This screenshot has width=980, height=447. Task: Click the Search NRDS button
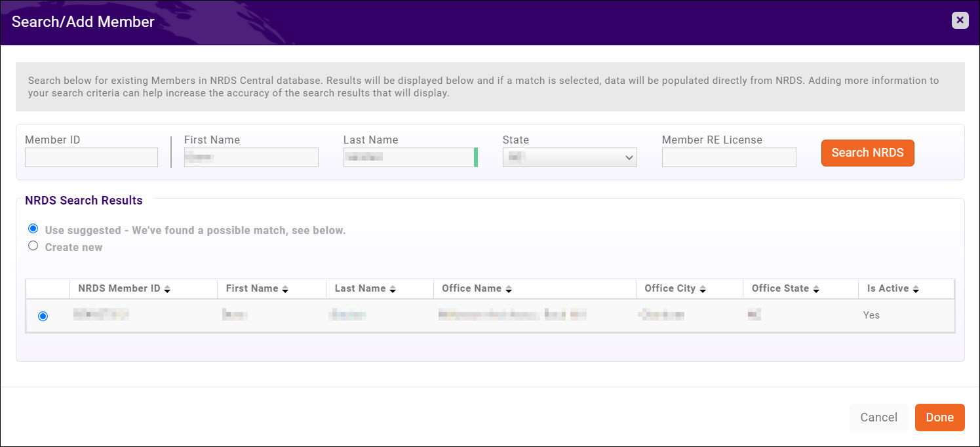pos(867,153)
